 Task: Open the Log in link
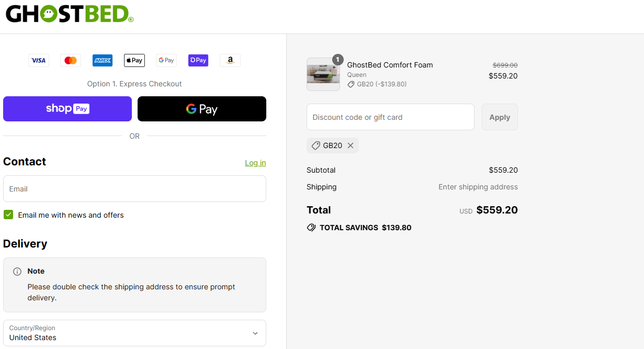pos(255,163)
